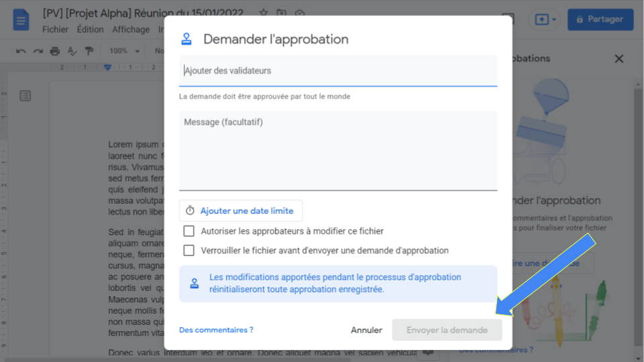
Task: Click the Google Docs home icon
Action: [21, 19]
